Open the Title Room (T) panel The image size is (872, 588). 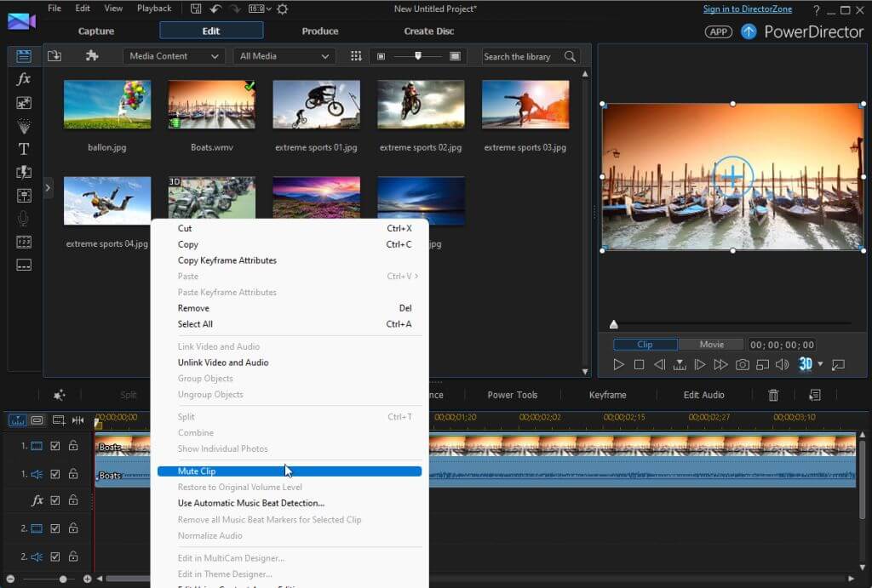click(x=24, y=149)
